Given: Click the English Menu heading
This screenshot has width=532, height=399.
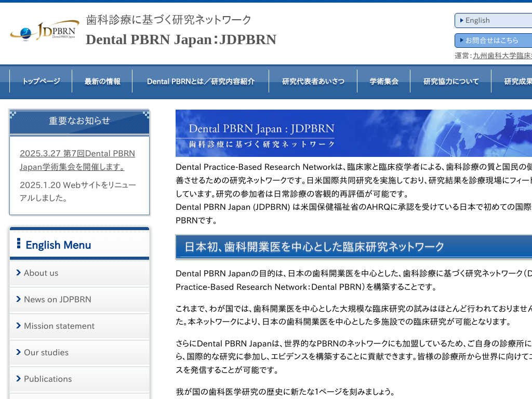Looking at the screenshot, I should [58, 245].
